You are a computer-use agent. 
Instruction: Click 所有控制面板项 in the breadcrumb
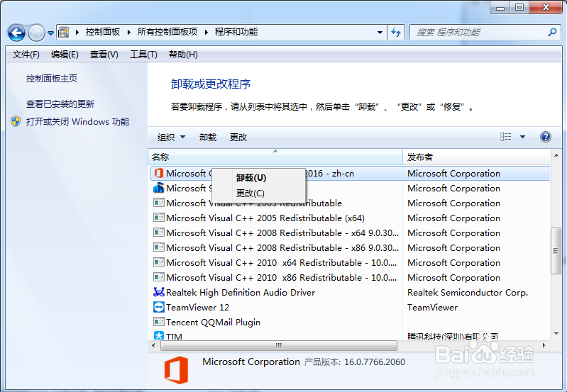point(167,32)
